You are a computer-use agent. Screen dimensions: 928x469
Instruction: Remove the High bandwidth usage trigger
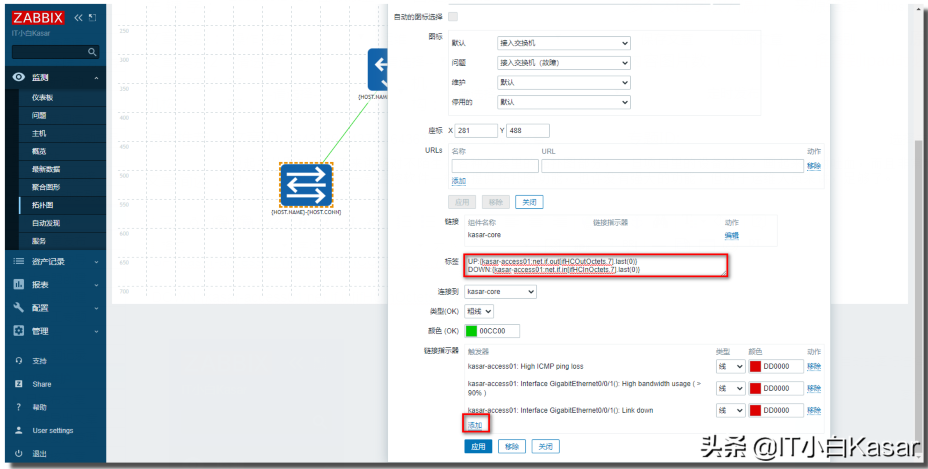point(814,388)
